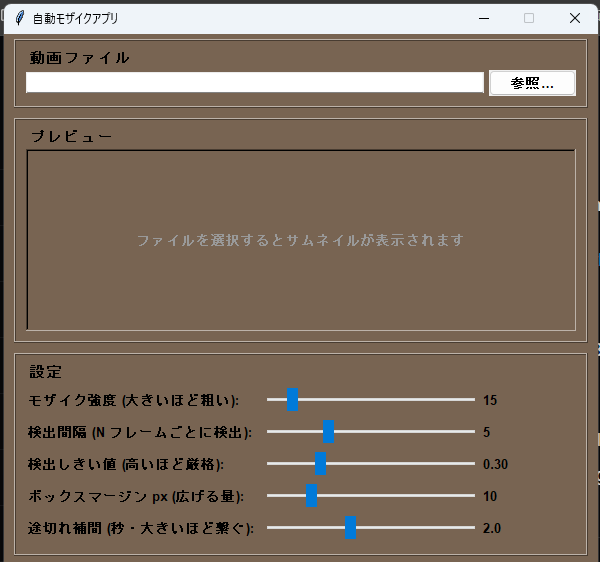Click the 途切れ補間 value 2.0
Image resolution: width=600 pixels, height=562 pixels.
coord(492,528)
